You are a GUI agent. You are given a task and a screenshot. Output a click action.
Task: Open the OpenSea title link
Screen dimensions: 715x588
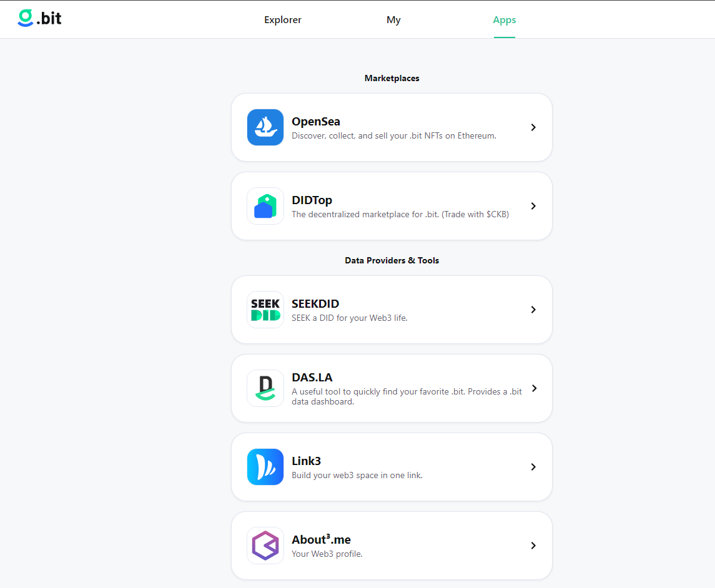(x=316, y=122)
